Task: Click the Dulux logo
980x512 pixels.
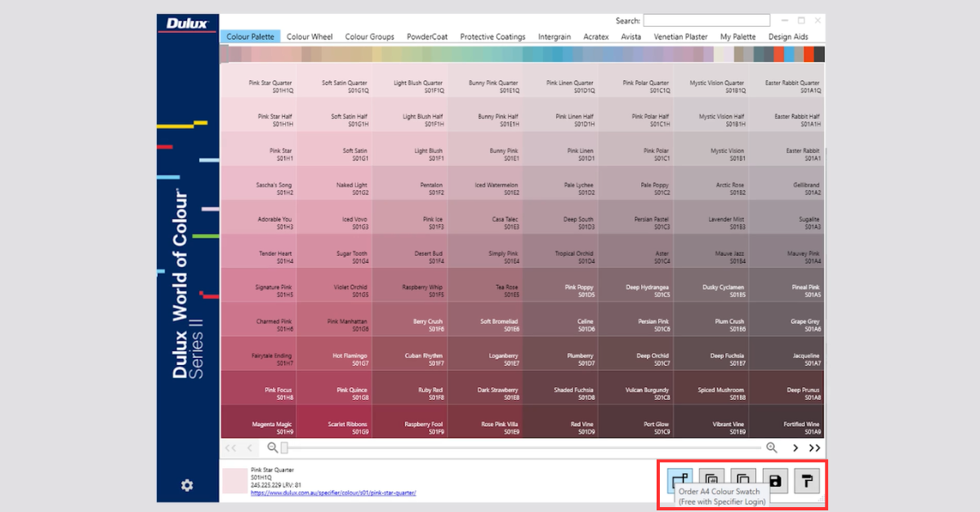Action: (188, 24)
